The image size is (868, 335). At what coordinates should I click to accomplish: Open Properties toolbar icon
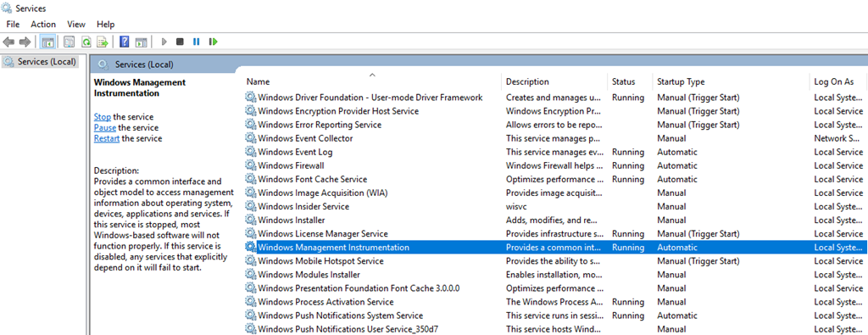pos(70,42)
